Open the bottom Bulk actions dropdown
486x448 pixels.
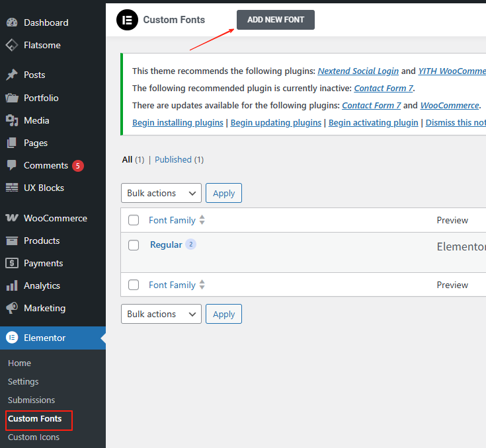[161, 314]
